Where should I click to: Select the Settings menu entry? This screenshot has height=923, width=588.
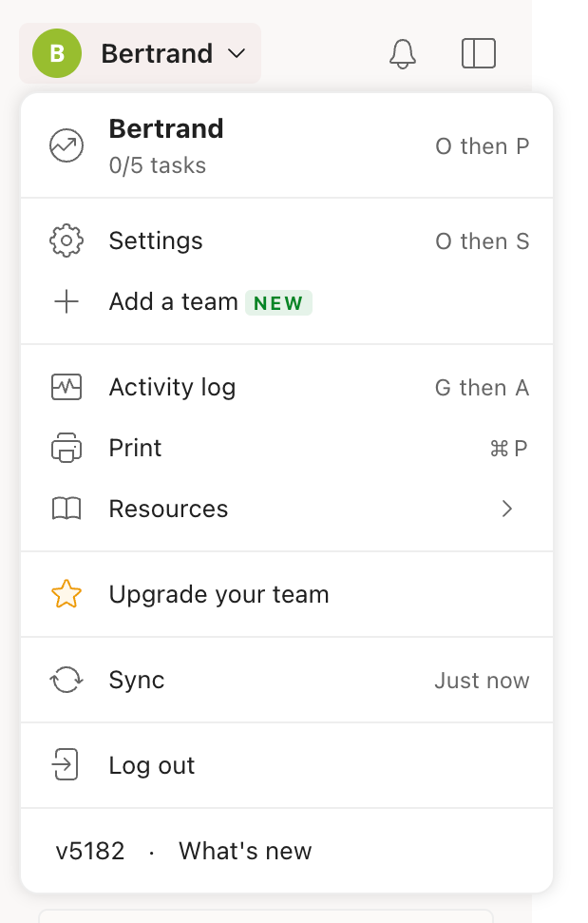point(156,240)
